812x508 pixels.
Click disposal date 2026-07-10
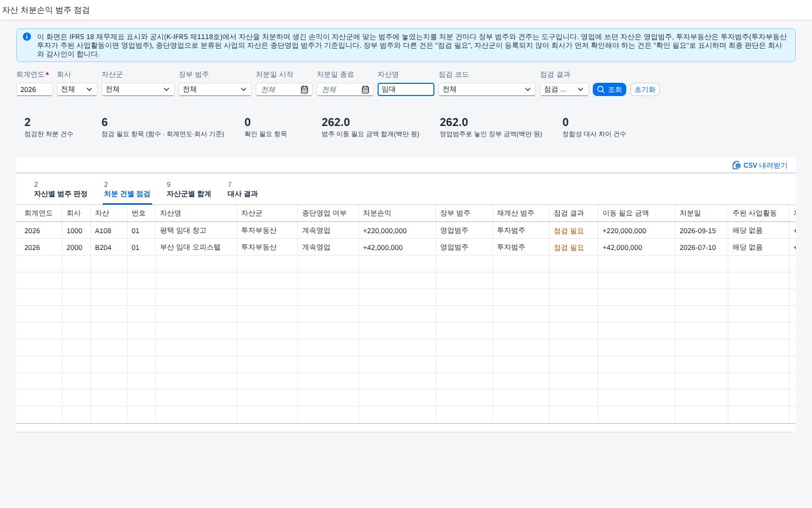tap(698, 247)
